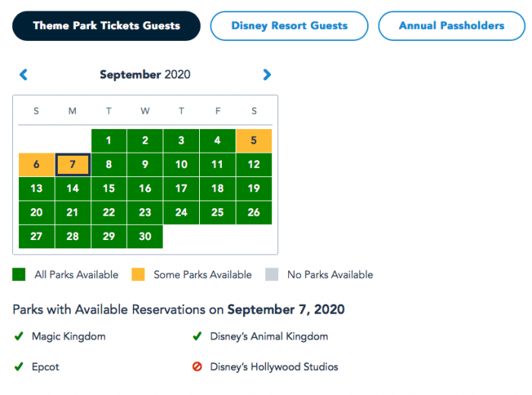Select September 30 on the calendar

(145, 236)
